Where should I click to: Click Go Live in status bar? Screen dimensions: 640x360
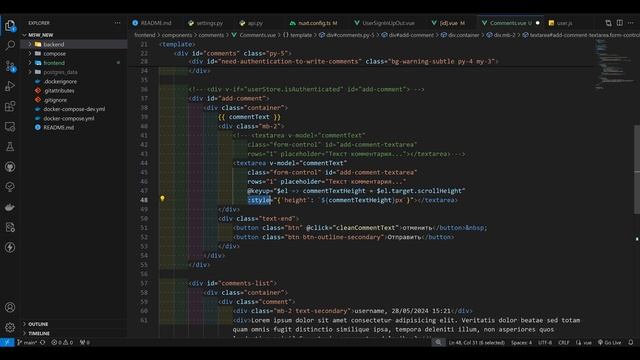coord(609,342)
